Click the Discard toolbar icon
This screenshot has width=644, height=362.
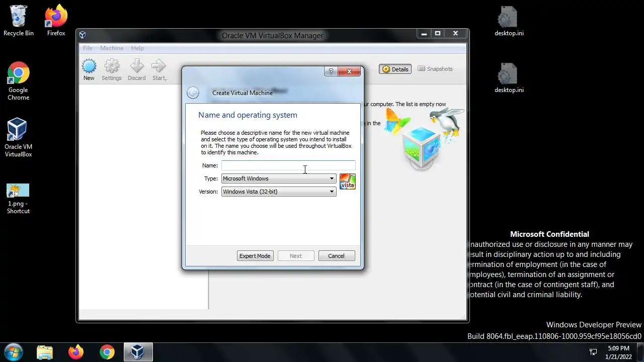(x=136, y=70)
